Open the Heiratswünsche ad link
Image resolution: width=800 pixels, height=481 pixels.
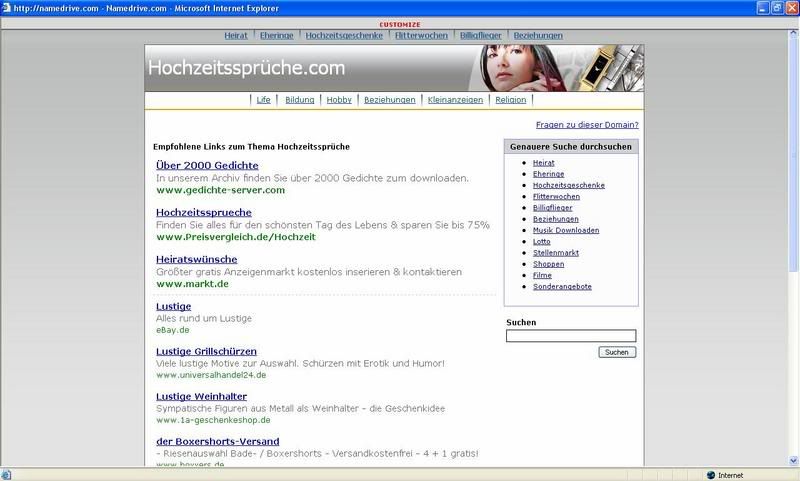click(196, 259)
